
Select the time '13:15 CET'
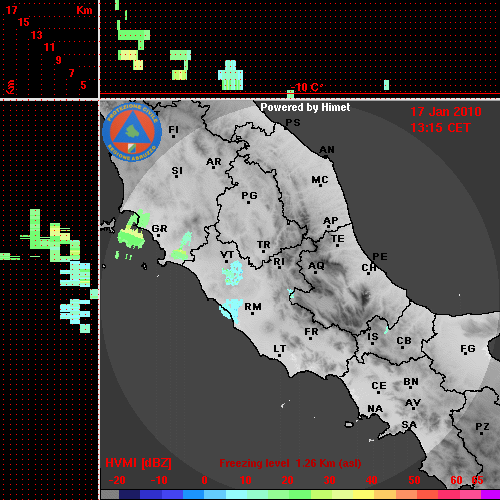(440, 128)
